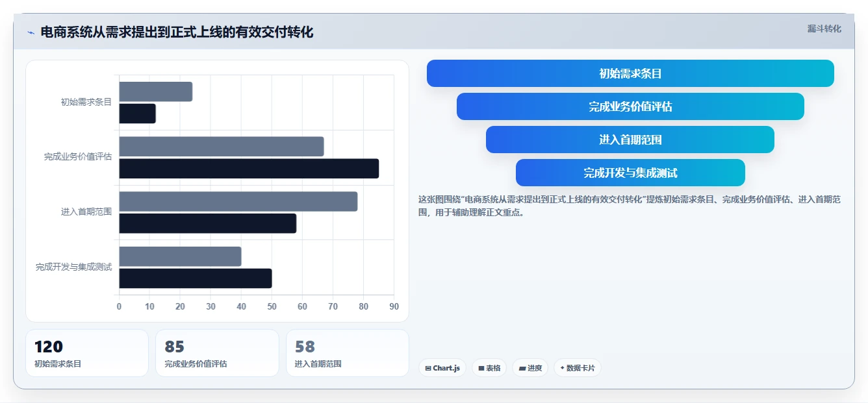Click the 初始需求条目 chart axis label
Screen dimensions: 868x403
click(86, 102)
